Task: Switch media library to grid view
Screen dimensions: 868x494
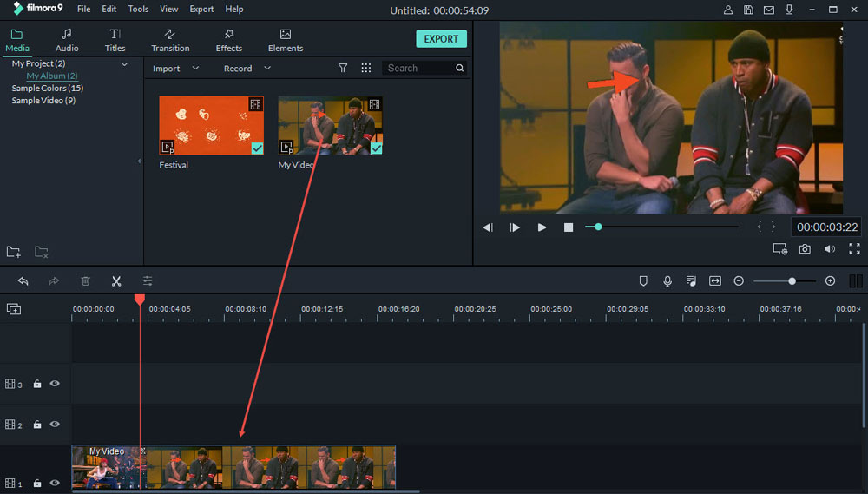Action: (x=366, y=68)
